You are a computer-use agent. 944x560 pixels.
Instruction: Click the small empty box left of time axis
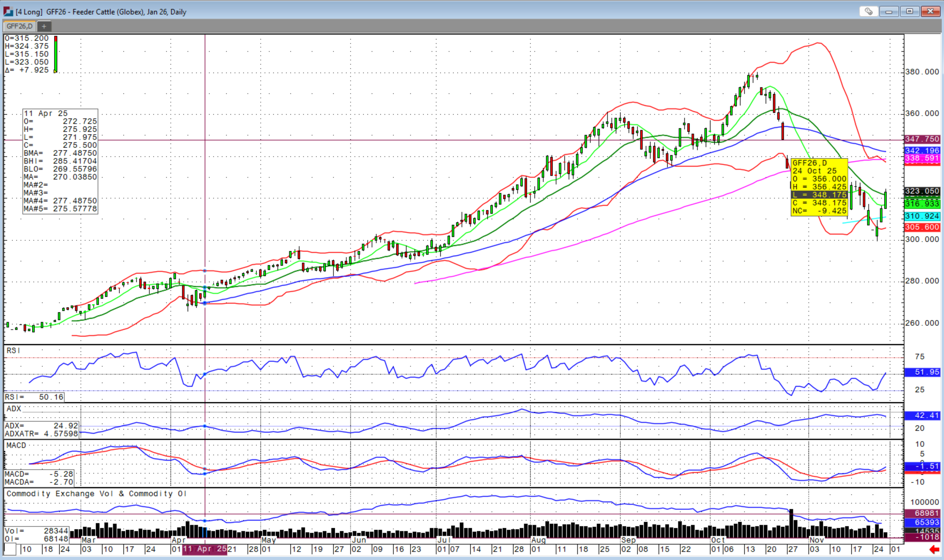point(10,549)
